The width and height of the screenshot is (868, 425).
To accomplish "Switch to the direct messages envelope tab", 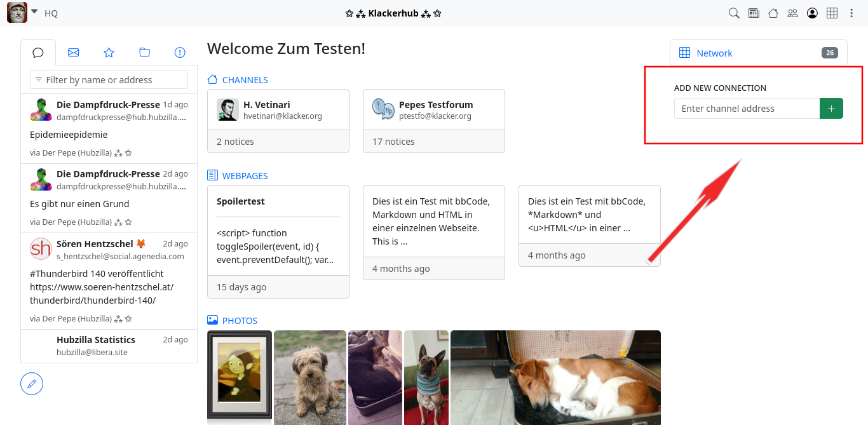I will 74,53.
